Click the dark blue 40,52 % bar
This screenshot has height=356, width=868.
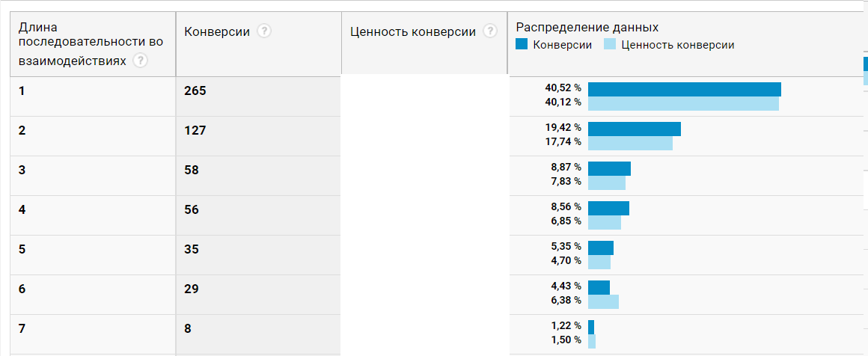684,90
